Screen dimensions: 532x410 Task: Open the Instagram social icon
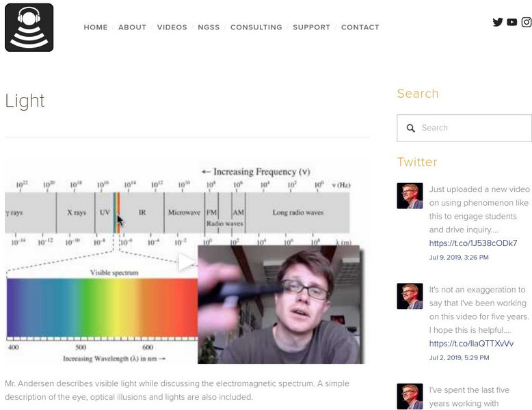(527, 22)
